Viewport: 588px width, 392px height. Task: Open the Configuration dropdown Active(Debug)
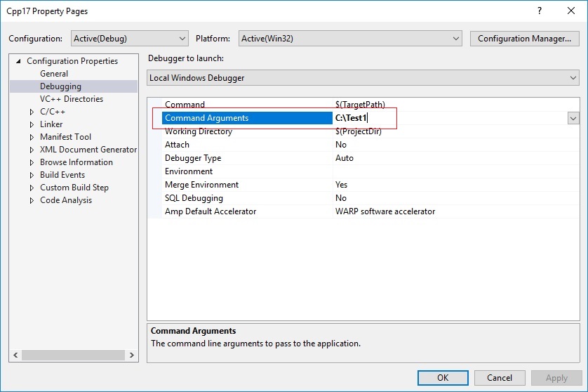[130, 39]
